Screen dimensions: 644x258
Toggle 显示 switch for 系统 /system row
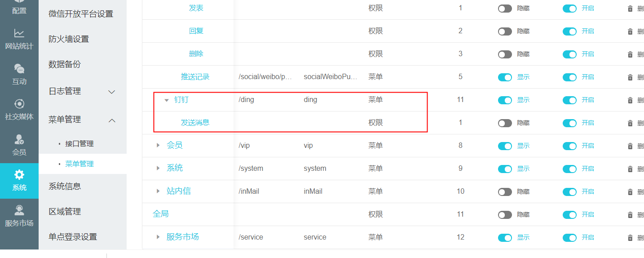(x=505, y=169)
